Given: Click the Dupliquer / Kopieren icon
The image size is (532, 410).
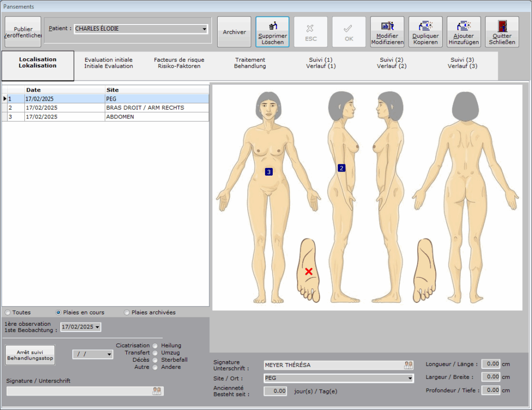Looking at the screenshot, I should pyautogui.click(x=425, y=26).
